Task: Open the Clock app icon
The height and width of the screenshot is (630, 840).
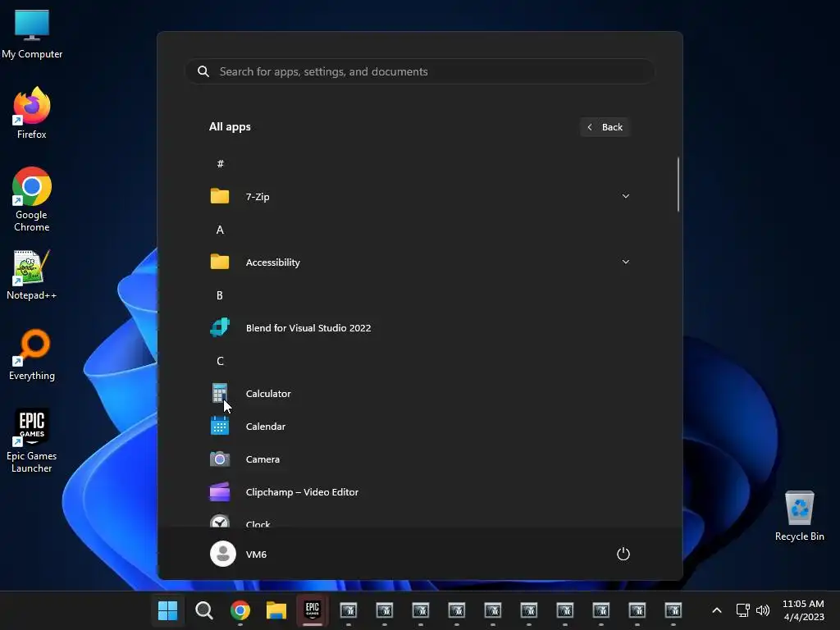Action: click(220, 521)
